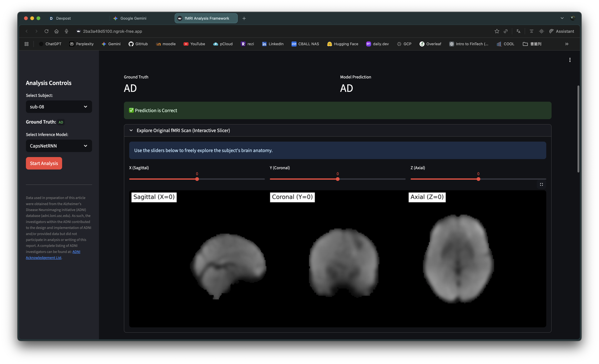Viewport: 599px width, 364px height.
Task: Bookmark page with star icon
Action: click(497, 31)
